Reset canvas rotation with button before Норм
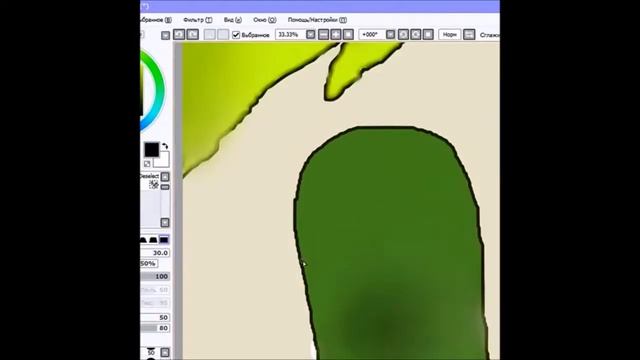This screenshot has width=640, height=360. 428,35
